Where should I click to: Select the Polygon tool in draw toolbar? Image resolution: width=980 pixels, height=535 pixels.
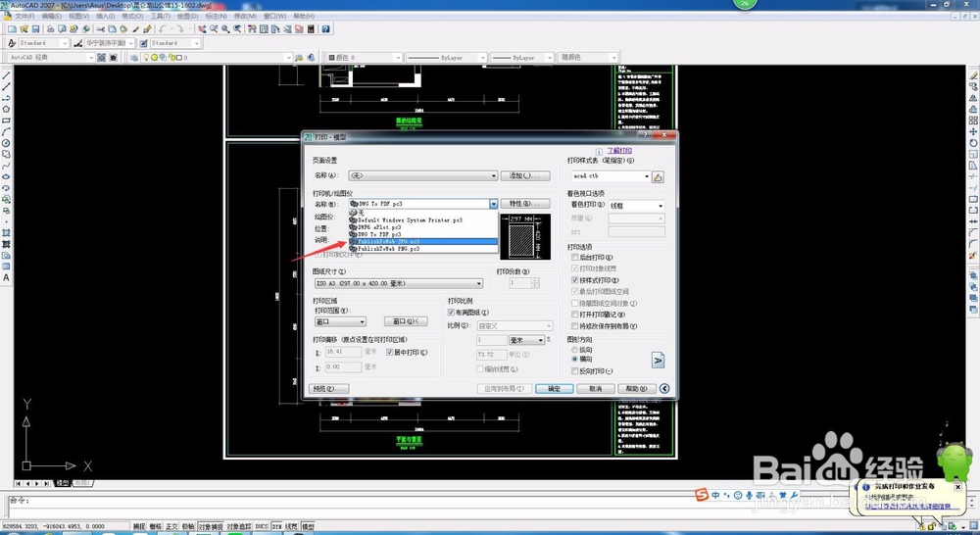(6, 110)
